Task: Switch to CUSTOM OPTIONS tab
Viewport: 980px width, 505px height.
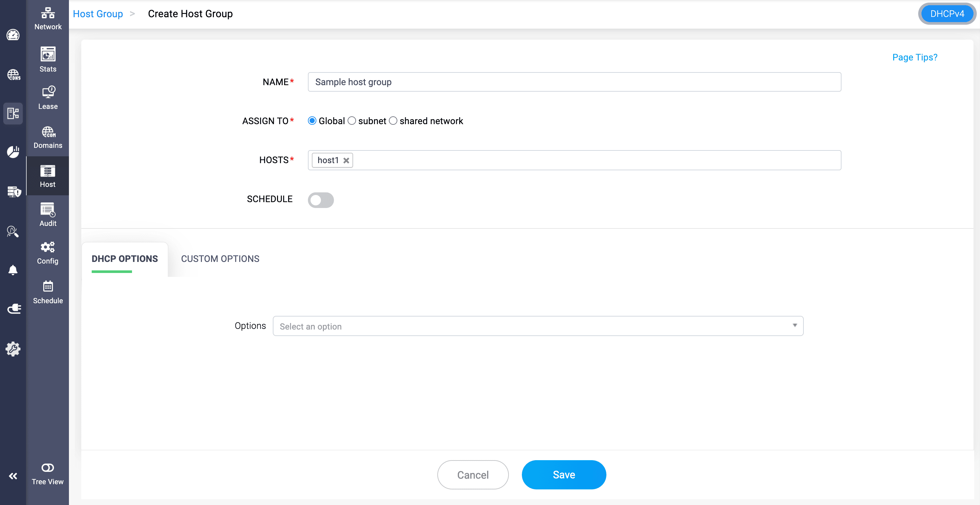Action: [220, 259]
